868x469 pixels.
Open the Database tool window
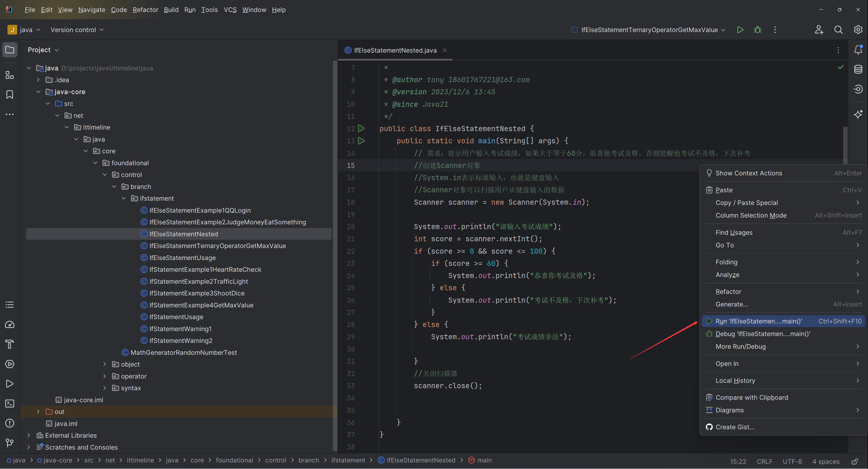pyautogui.click(x=858, y=69)
